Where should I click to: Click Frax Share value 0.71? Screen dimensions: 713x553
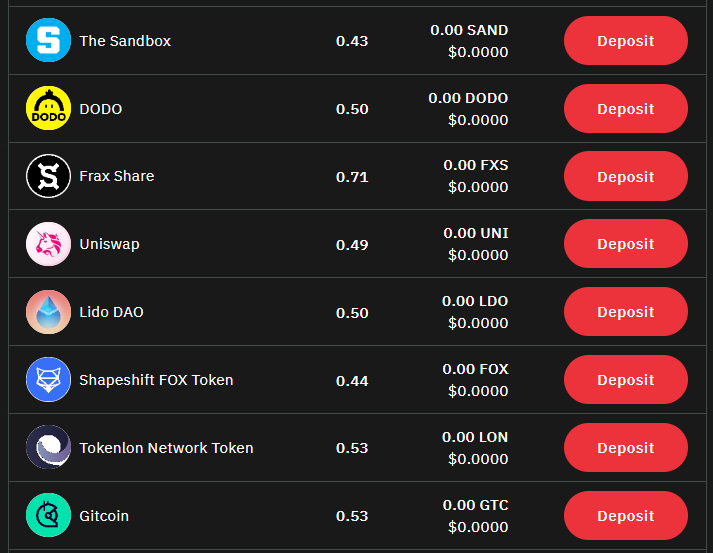click(x=352, y=177)
